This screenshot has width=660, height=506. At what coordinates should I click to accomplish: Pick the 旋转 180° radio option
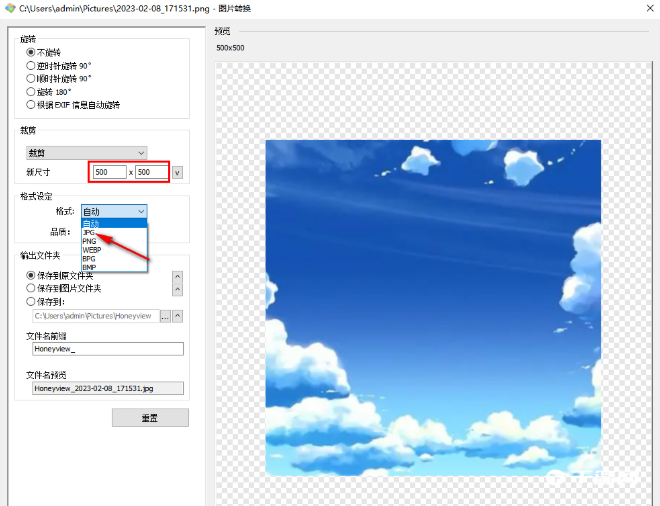pos(31,91)
